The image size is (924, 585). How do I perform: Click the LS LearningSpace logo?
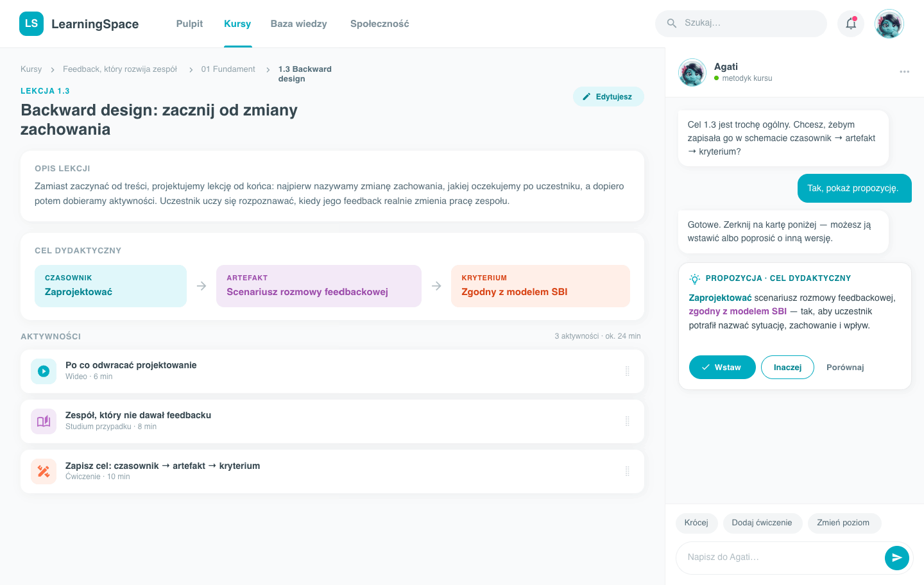tap(79, 24)
